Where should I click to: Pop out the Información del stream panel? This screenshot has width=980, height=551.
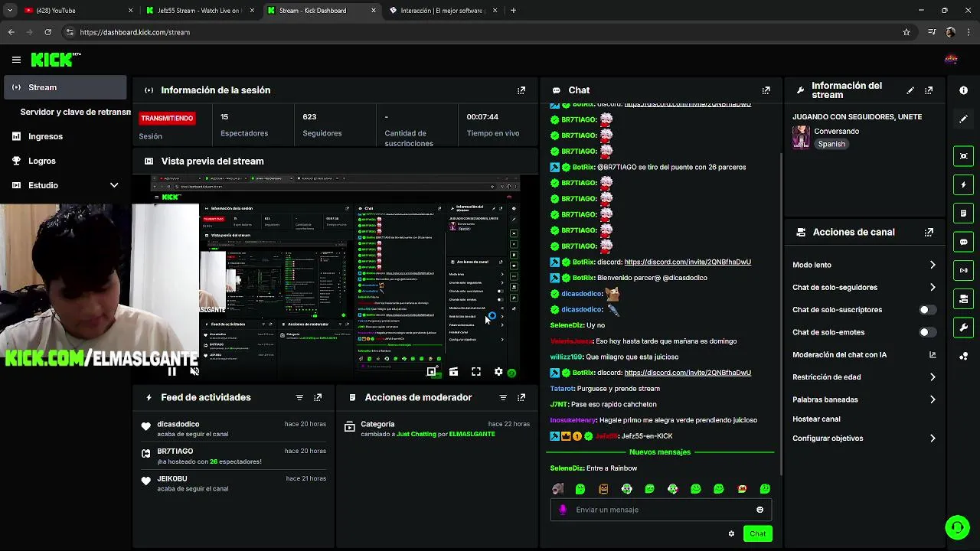(929, 90)
